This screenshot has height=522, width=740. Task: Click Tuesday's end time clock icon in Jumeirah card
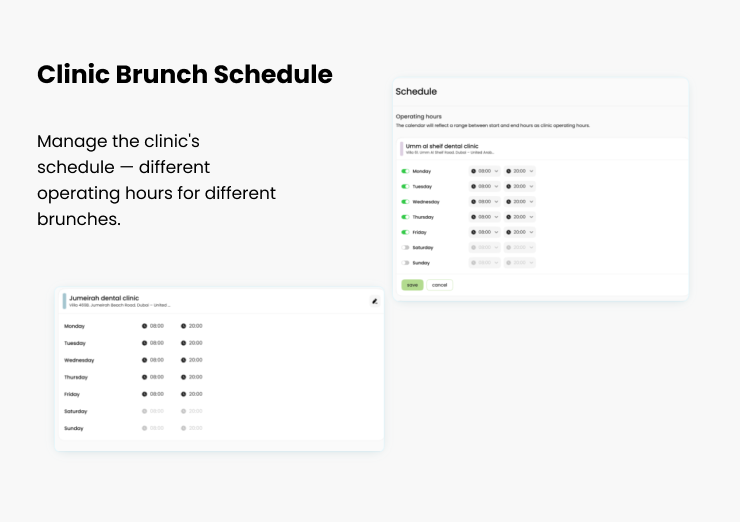(x=184, y=343)
